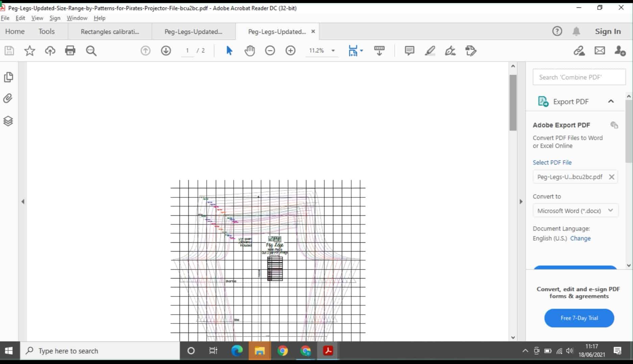The height and width of the screenshot is (364, 633).
Task: Collapse the right tools pane arrow
Action: click(x=521, y=201)
